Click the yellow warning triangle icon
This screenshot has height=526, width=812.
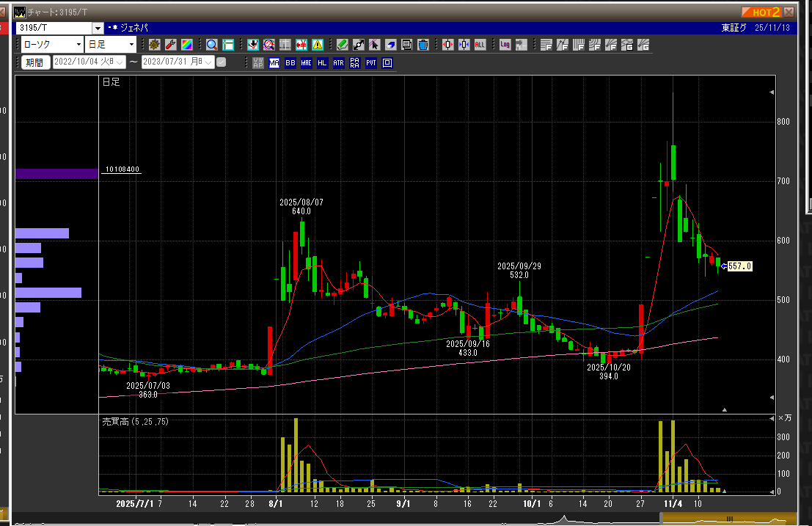(318, 45)
